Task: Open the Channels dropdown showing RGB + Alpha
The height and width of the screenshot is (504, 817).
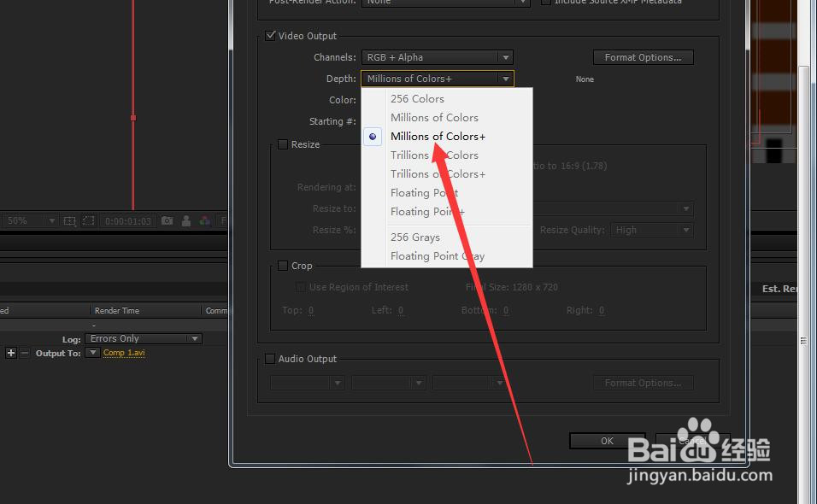Action: [x=438, y=57]
